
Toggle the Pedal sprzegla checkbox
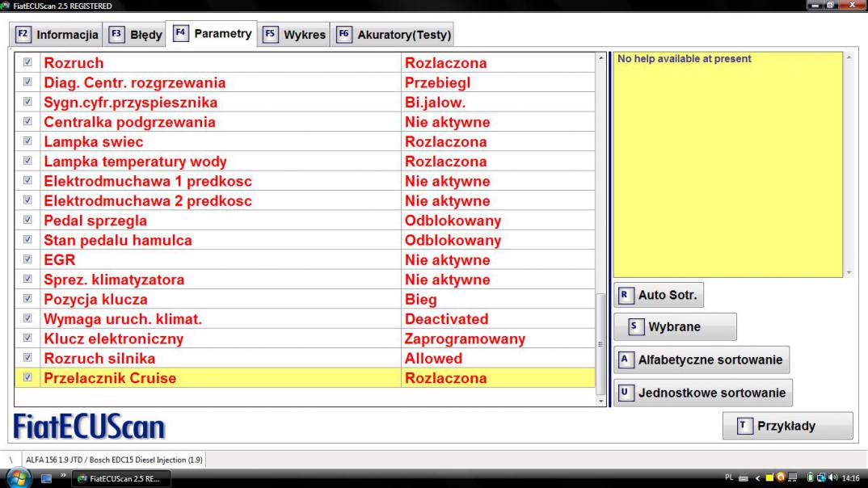(27, 220)
